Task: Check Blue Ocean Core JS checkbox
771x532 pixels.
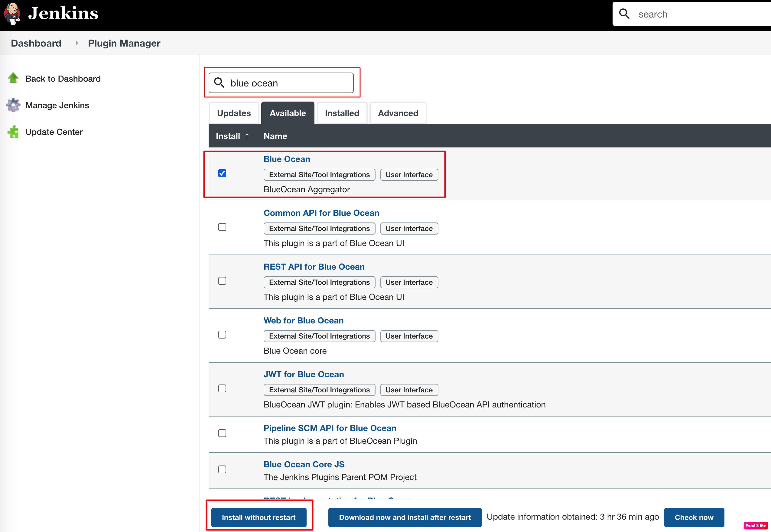Action: pos(222,470)
